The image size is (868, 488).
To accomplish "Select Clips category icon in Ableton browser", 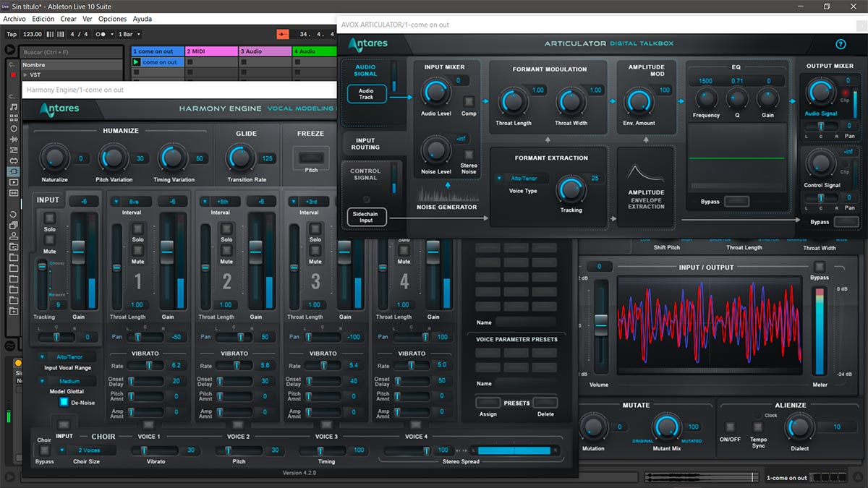I will [14, 182].
